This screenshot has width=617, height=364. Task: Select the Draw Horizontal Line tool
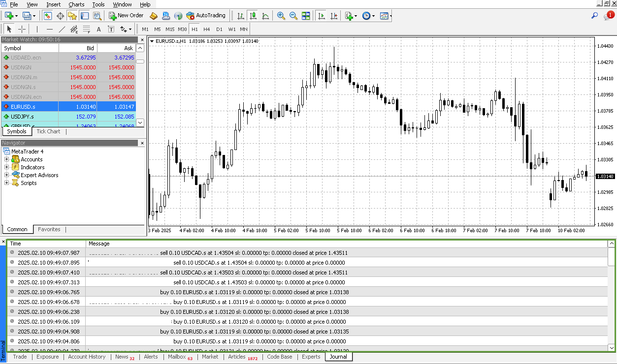coord(49,29)
